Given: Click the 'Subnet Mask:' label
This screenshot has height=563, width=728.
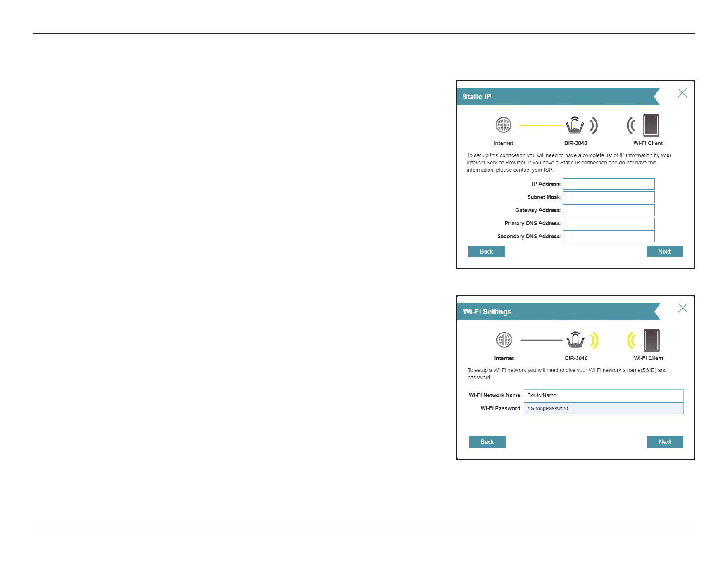Looking at the screenshot, I should (544, 197).
